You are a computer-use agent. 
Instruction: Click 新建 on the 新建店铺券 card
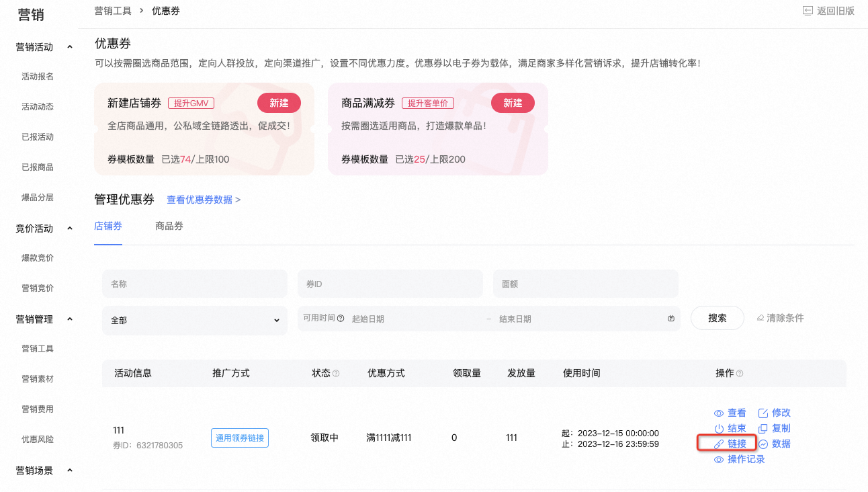(x=279, y=103)
